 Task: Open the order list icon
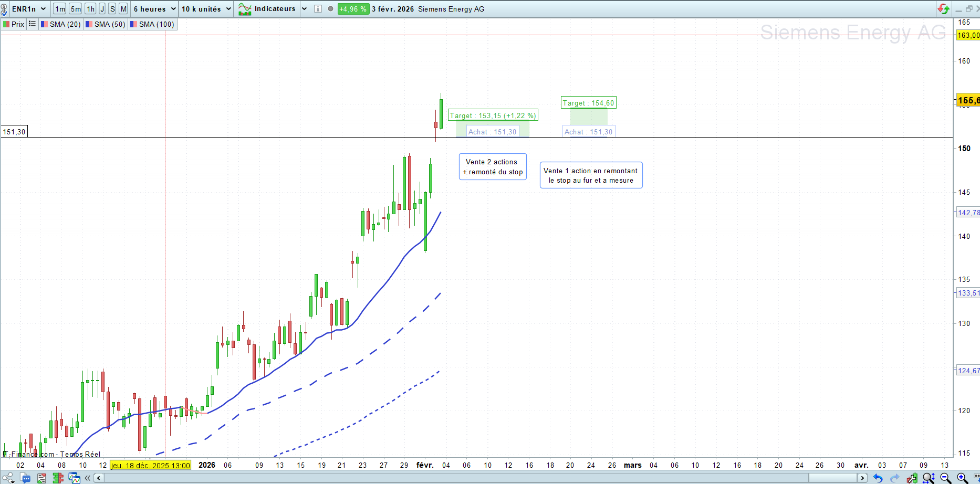click(41, 478)
